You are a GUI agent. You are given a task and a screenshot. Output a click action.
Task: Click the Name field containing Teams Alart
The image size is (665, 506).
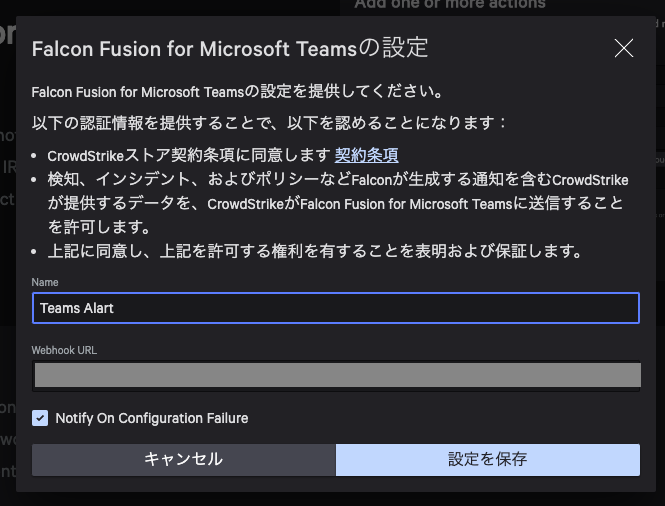click(335, 308)
